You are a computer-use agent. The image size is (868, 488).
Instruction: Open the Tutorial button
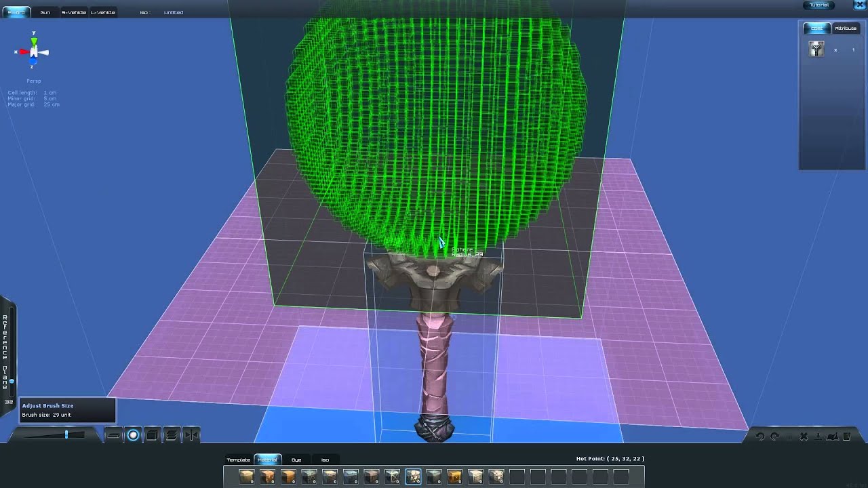pos(819,5)
